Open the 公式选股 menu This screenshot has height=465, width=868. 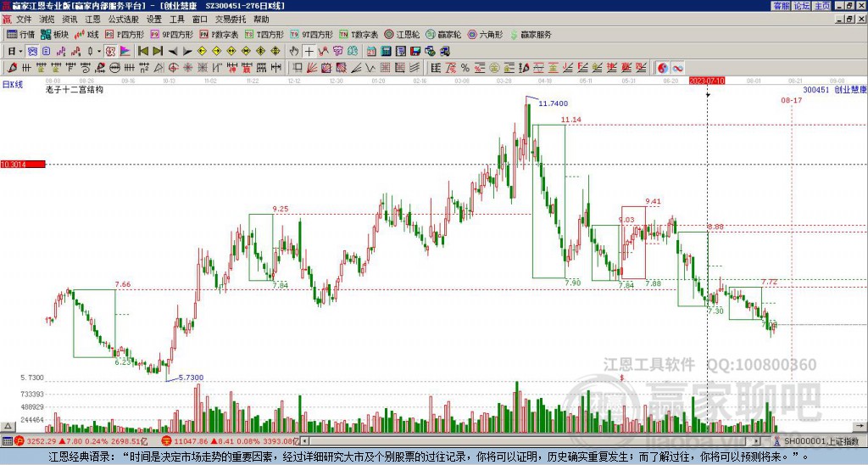(124, 20)
